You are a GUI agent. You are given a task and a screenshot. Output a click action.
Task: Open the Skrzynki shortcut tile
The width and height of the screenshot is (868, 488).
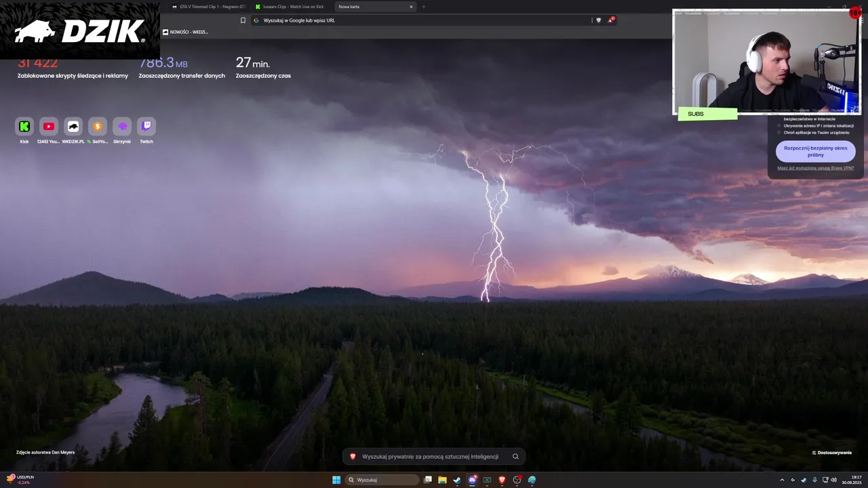(122, 126)
